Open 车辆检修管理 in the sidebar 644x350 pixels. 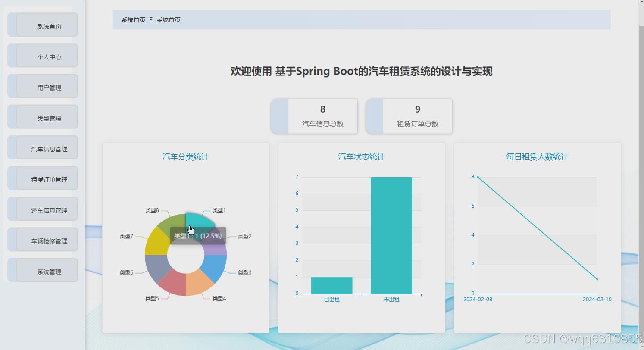(43, 240)
